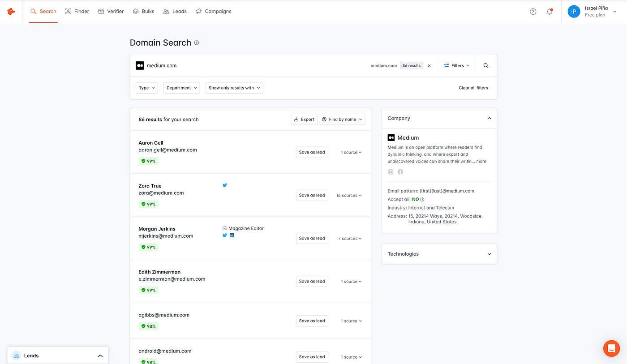The height and width of the screenshot is (364, 627).
Task: Toggle the Filters panel
Action: [x=456, y=66]
